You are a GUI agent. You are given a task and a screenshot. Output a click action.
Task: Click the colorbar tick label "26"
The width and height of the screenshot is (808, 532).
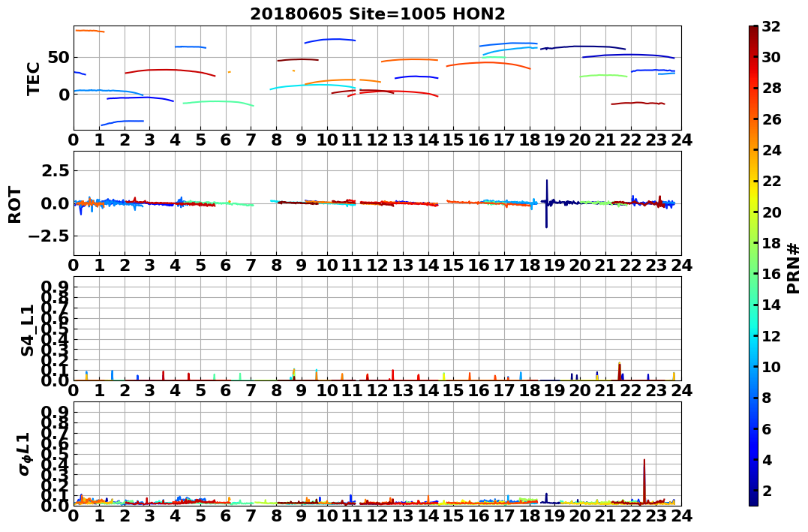[771, 119]
